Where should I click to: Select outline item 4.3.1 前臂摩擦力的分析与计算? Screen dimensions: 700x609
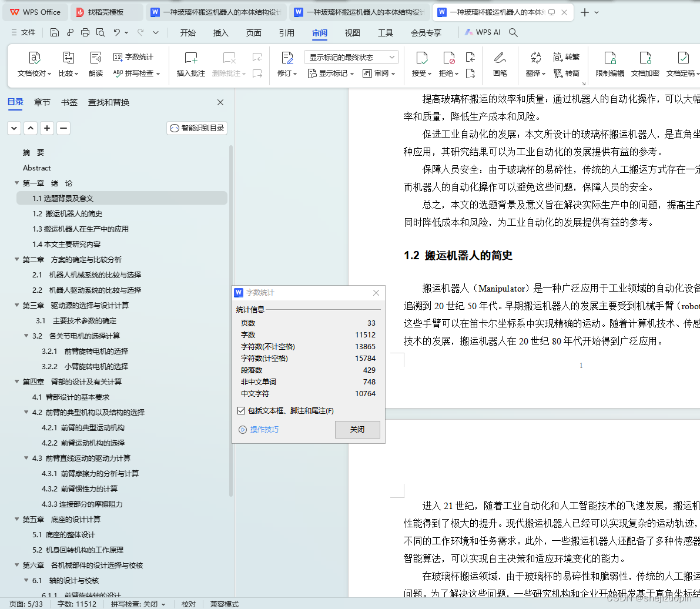click(x=90, y=473)
